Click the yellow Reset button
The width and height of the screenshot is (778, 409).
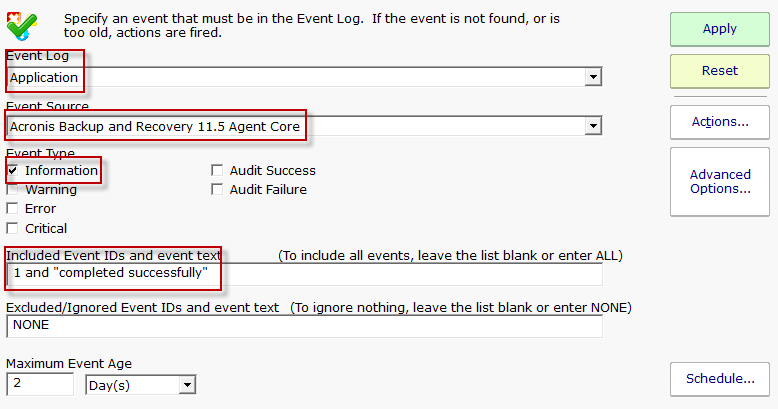[x=719, y=71]
